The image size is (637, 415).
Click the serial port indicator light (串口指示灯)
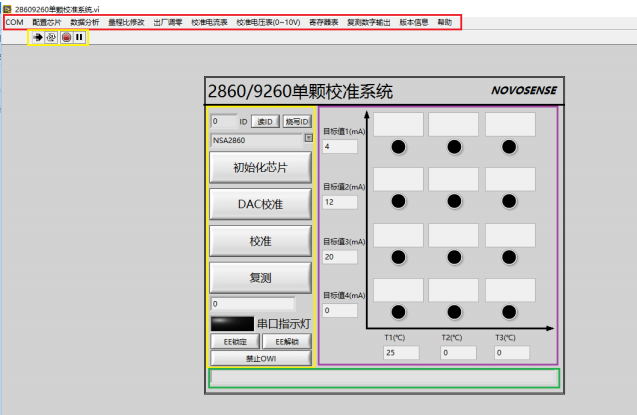pyautogui.click(x=231, y=324)
